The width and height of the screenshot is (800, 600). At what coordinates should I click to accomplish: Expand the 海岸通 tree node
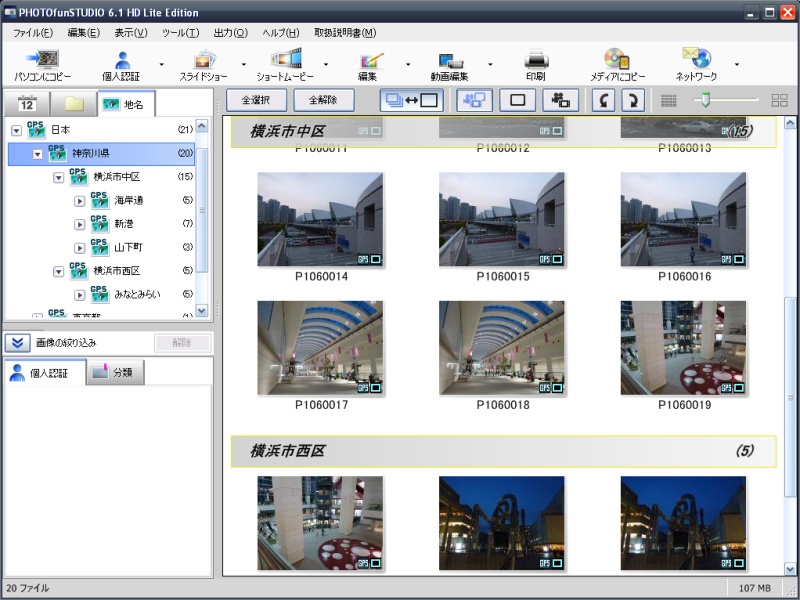[80, 200]
